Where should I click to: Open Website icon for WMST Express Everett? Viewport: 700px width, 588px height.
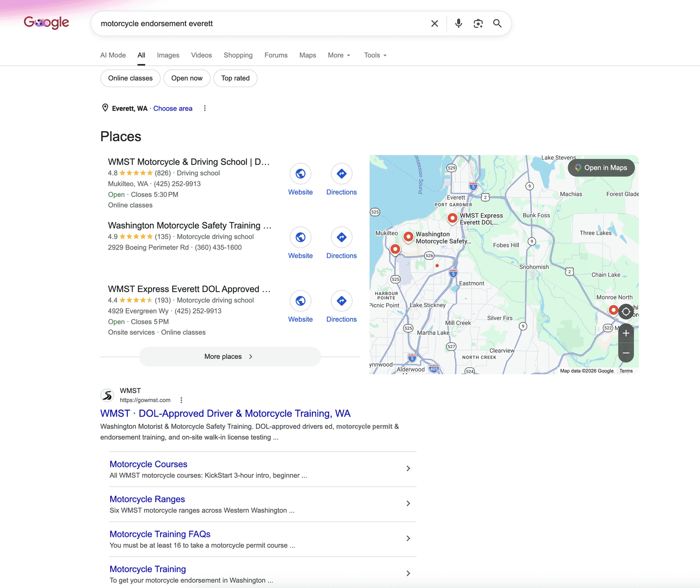point(301,301)
